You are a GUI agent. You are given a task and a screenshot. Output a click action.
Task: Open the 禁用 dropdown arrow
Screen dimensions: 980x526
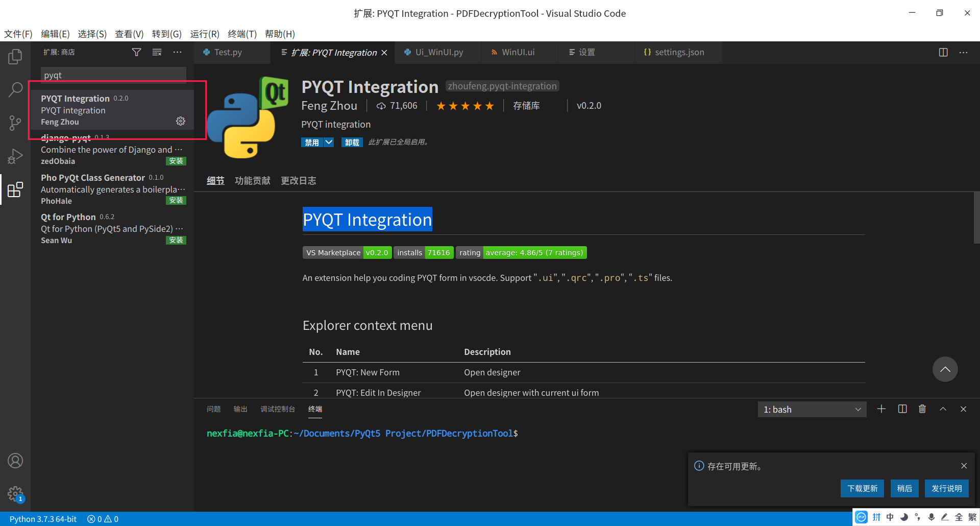[x=328, y=142]
